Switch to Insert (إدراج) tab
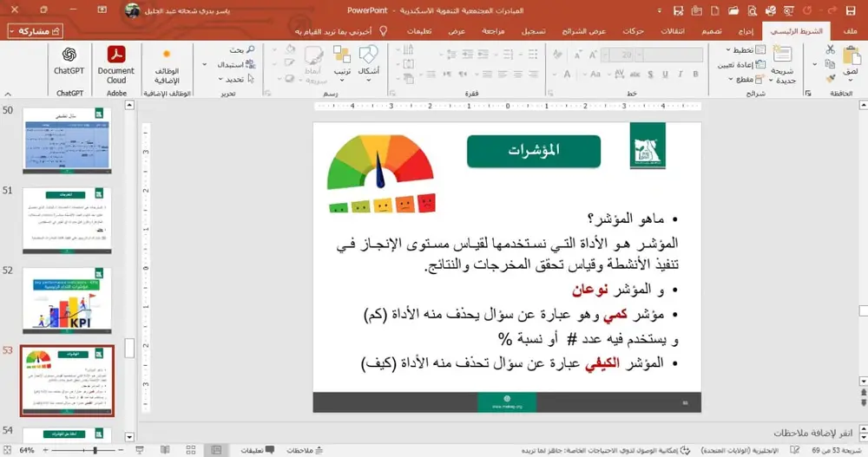Viewport: 868px width, 457px height. (x=746, y=31)
